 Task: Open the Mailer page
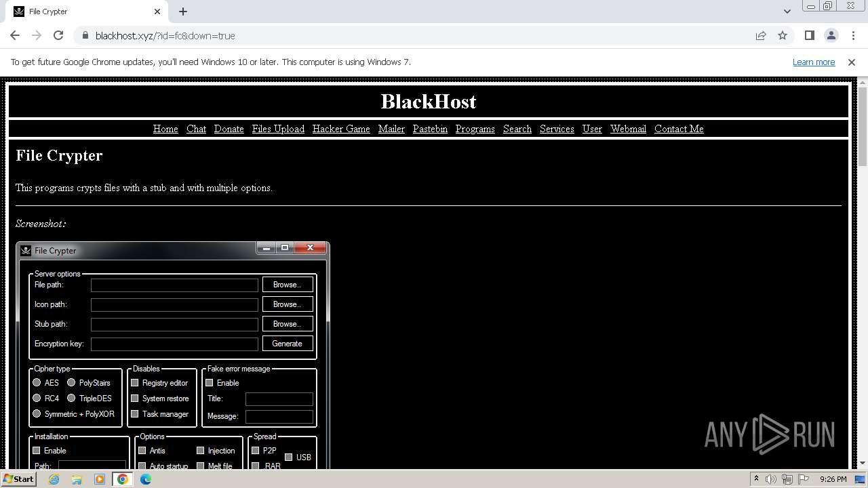tap(391, 129)
